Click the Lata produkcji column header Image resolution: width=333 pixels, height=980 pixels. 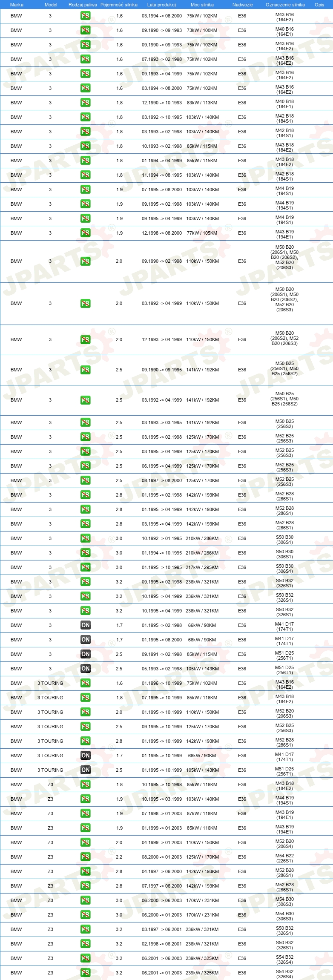click(x=162, y=5)
